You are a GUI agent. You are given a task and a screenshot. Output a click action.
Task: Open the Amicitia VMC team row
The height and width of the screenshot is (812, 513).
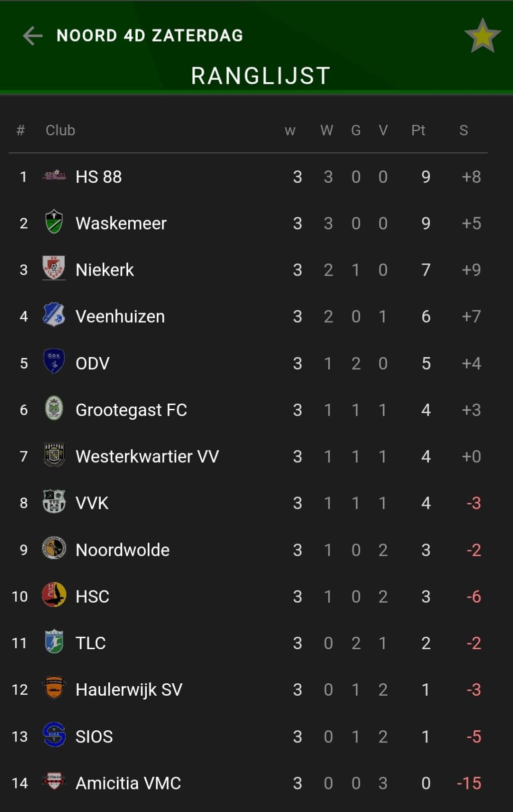[248, 783]
